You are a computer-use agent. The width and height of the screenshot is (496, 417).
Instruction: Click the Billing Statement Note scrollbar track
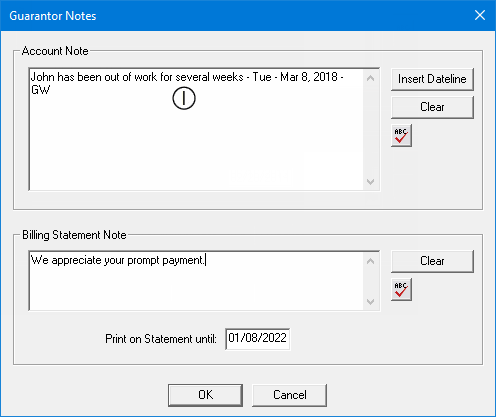click(x=370, y=281)
